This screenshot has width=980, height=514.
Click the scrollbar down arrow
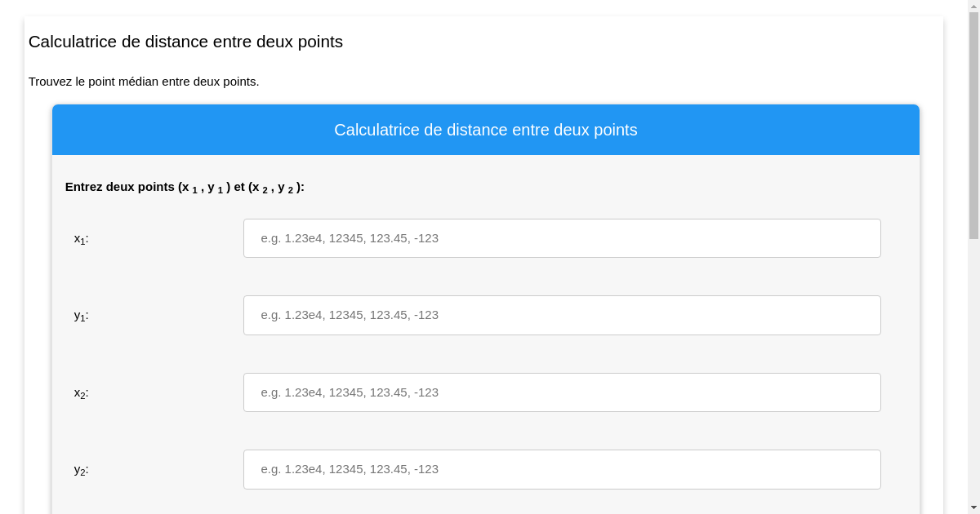point(974,507)
